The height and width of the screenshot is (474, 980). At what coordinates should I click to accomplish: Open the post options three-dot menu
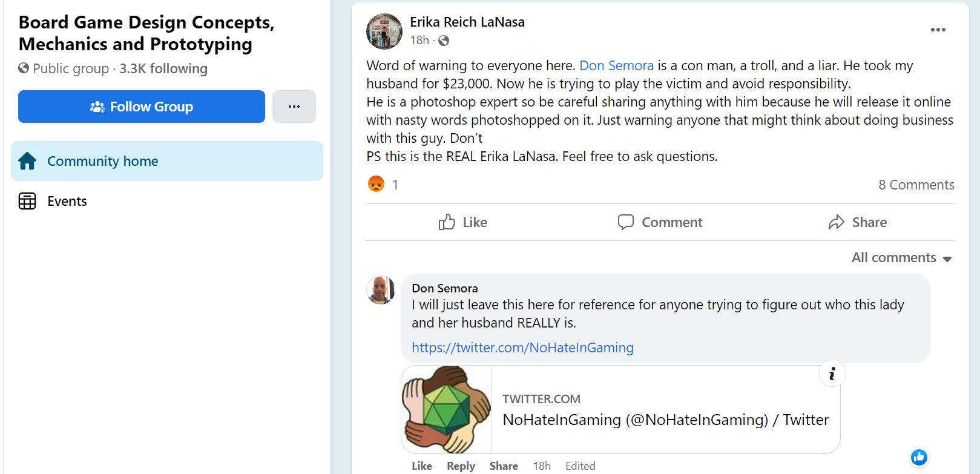click(x=938, y=30)
